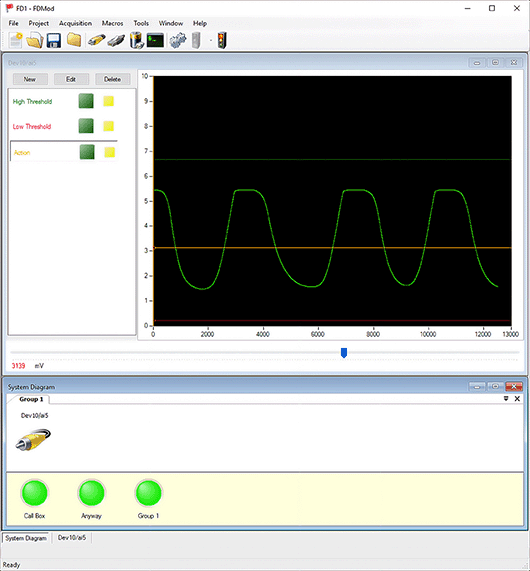Click the Ready status bar text
The width and height of the screenshot is (530, 571).
[x=11, y=565]
